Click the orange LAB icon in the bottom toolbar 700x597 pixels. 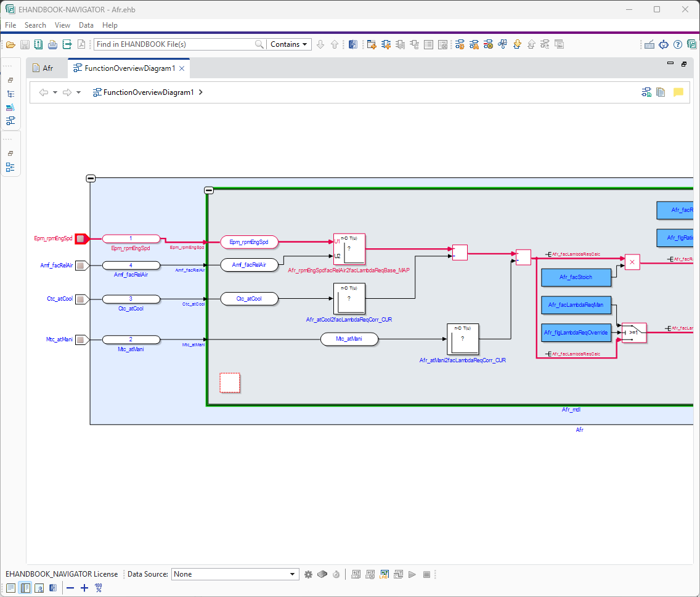(385, 575)
